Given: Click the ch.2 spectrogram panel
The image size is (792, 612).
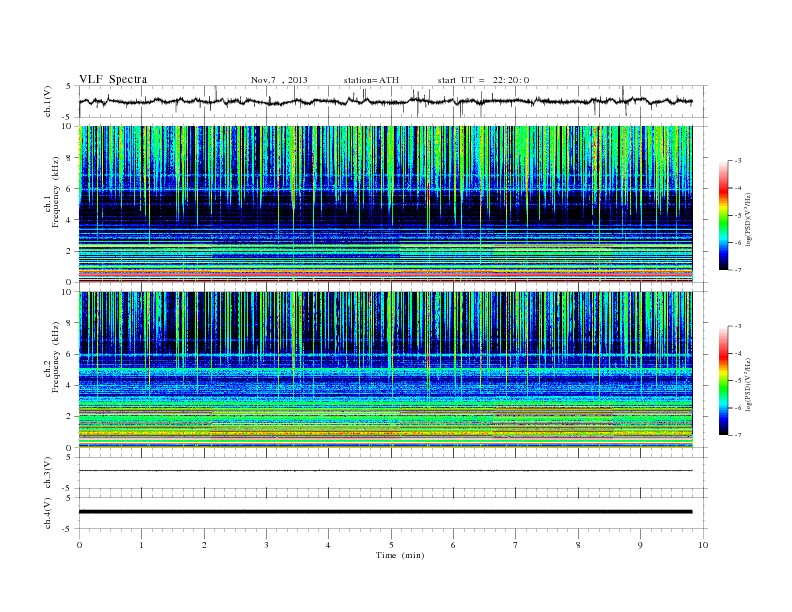Looking at the screenshot, I should coord(386,370).
